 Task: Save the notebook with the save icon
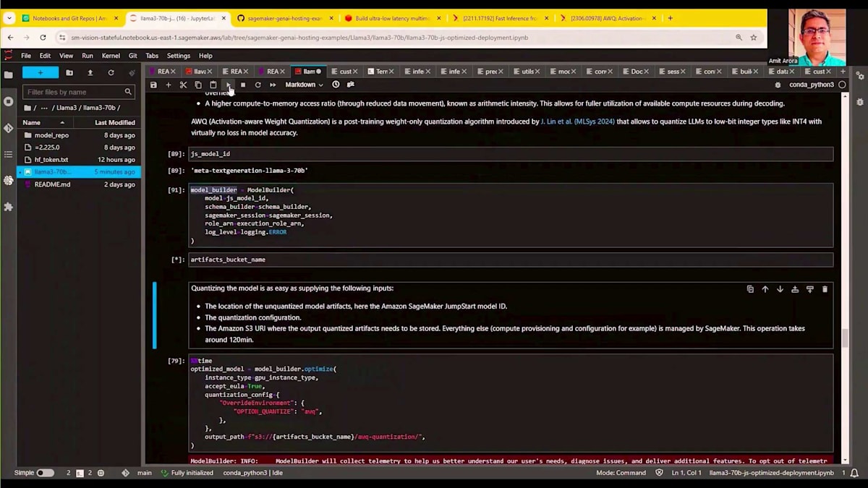pos(153,85)
